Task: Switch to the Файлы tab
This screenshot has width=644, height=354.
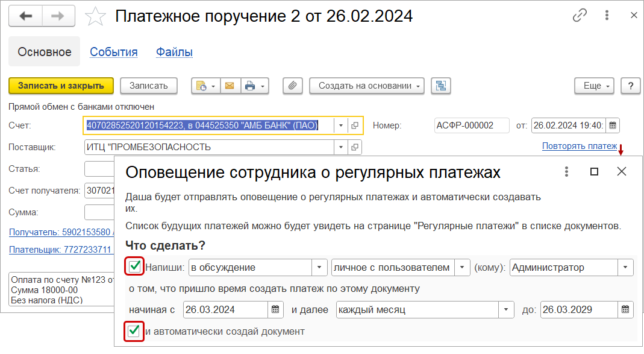Action: [x=174, y=52]
